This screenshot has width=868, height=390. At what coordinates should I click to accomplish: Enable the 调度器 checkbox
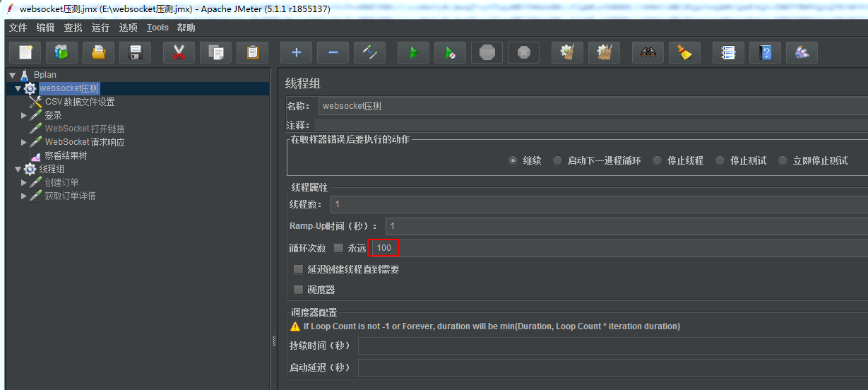tap(298, 290)
